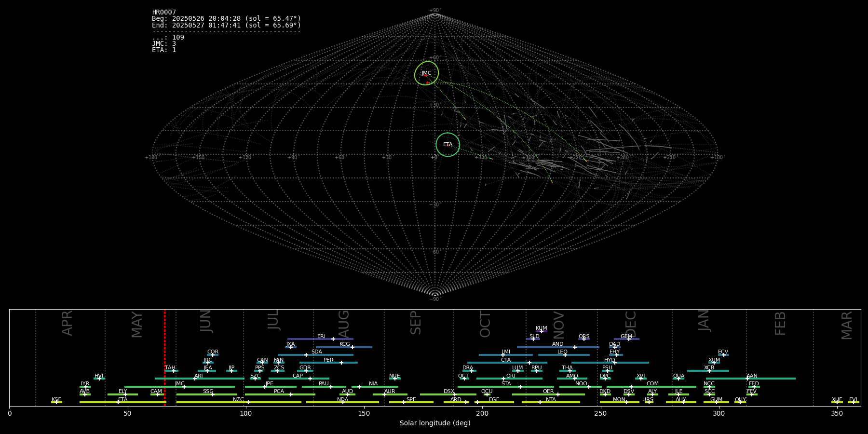Click the MAR month label
Viewport: 868px width, 434px height.
pos(847,325)
